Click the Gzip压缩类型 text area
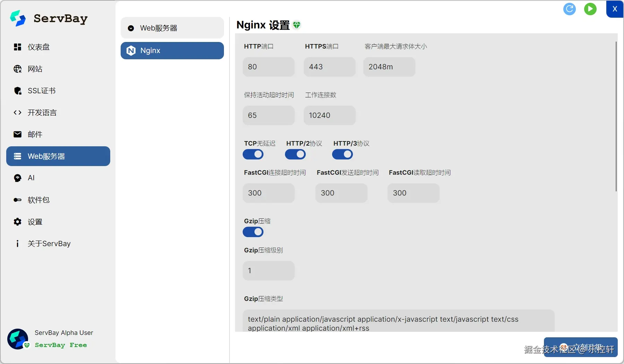Screen dimensions: 624x364 (399, 321)
